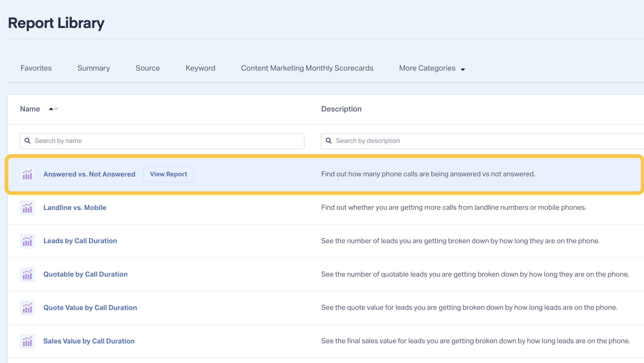The image size is (644, 363).
Task: Expand the More Categories dropdown
Action: [432, 68]
